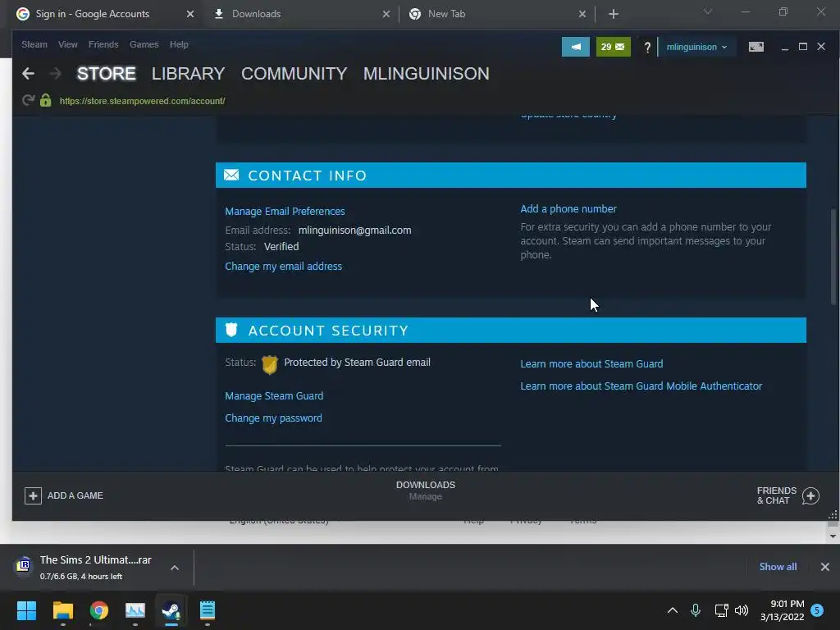Viewport: 840px width, 630px height.
Task: Show hidden system tray icons
Action: point(673,610)
